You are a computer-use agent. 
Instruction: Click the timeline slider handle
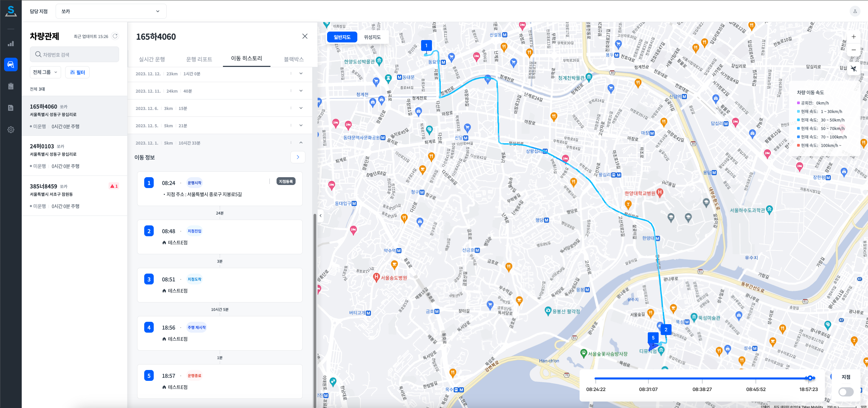coord(810,378)
